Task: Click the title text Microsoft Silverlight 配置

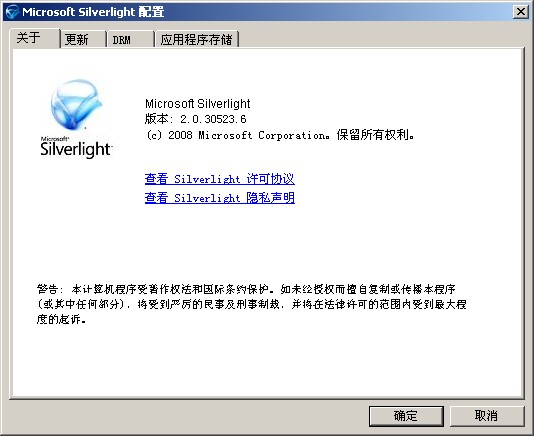Action: point(93,12)
